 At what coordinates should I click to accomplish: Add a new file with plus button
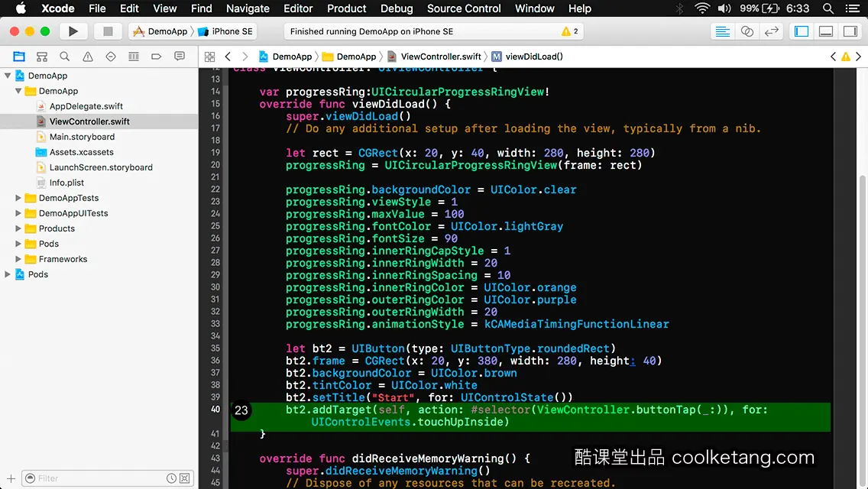pos(11,478)
